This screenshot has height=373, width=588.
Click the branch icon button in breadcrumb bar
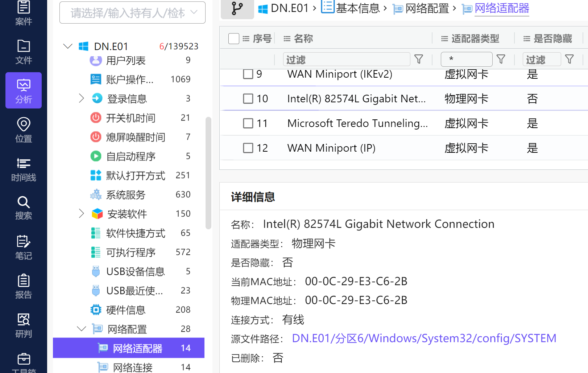pyautogui.click(x=237, y=8)
